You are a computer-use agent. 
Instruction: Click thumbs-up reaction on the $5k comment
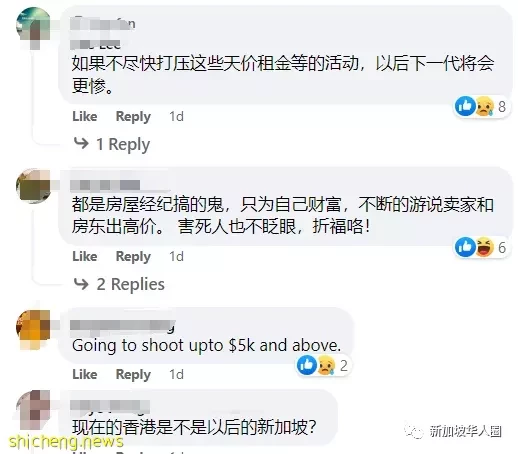coord(307,365)
